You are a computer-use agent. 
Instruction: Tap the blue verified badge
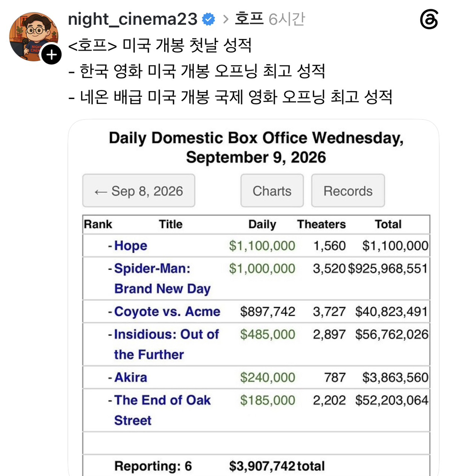[x=209, y=19]
